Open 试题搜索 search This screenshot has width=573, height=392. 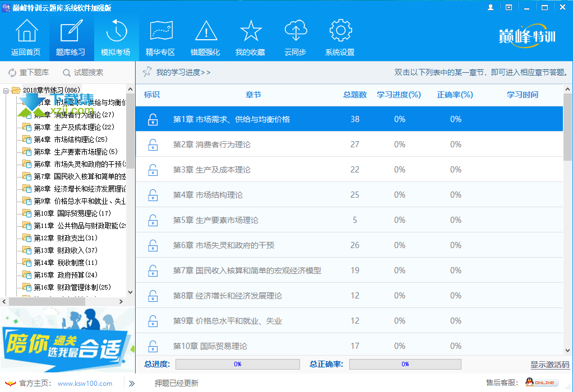83,73
